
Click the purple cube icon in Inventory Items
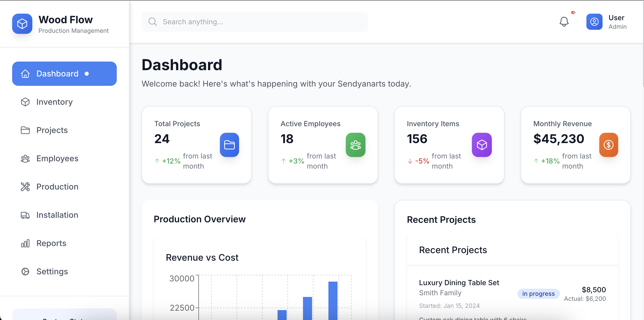click(482, 145)
